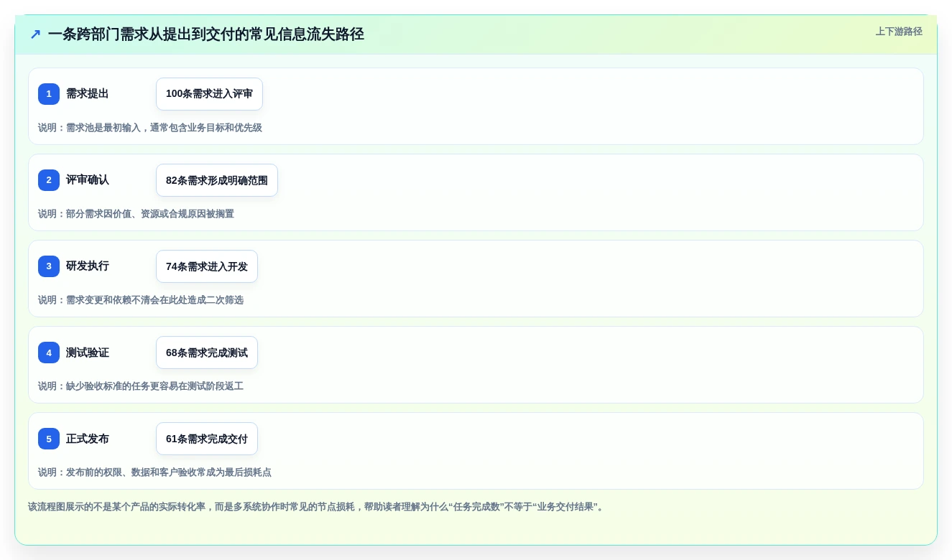
Task: Select the 正式发布 step title
Action: pyautogui.click(x=88, y=439)
